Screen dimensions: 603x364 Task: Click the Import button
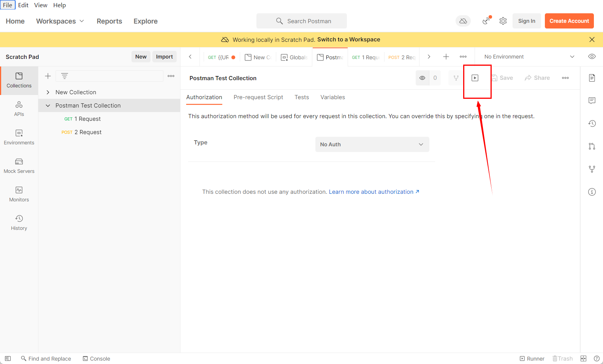tap(165, 57)
